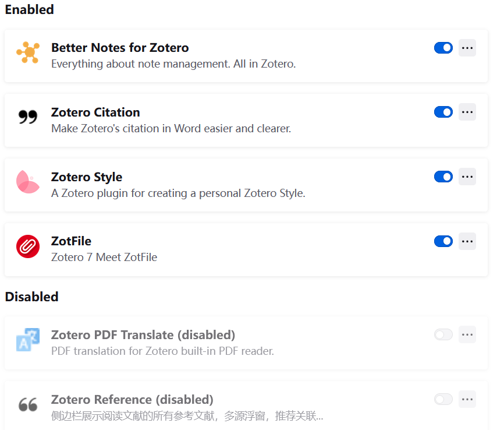Click the ZotFile plugin name link
Screen dimensions: 504x430
click(x=73, y=241)
